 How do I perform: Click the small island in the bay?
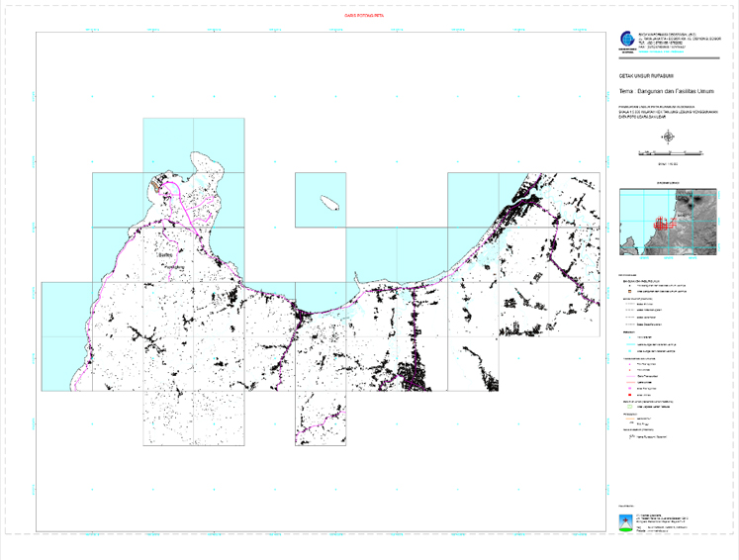pyautogui.click(x=330, y=201)
